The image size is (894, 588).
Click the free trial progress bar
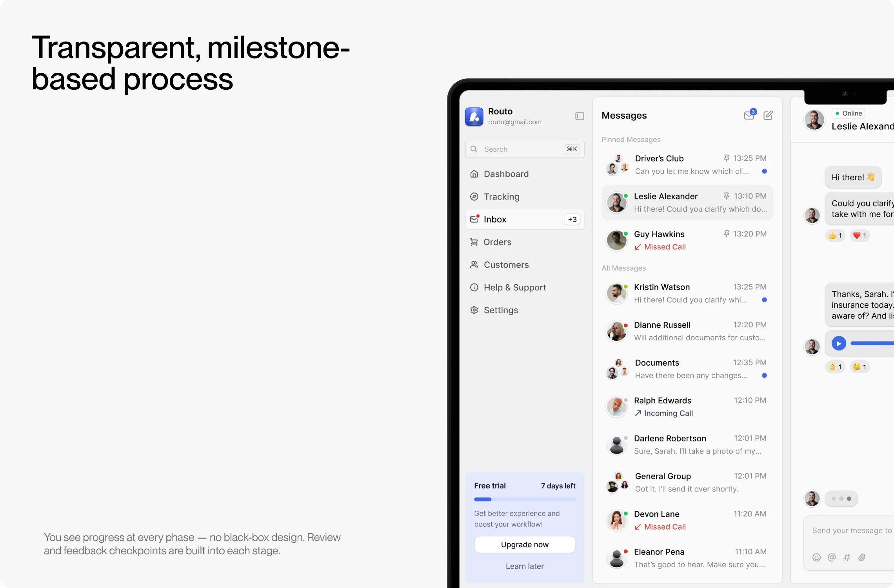tap(525, 499)
